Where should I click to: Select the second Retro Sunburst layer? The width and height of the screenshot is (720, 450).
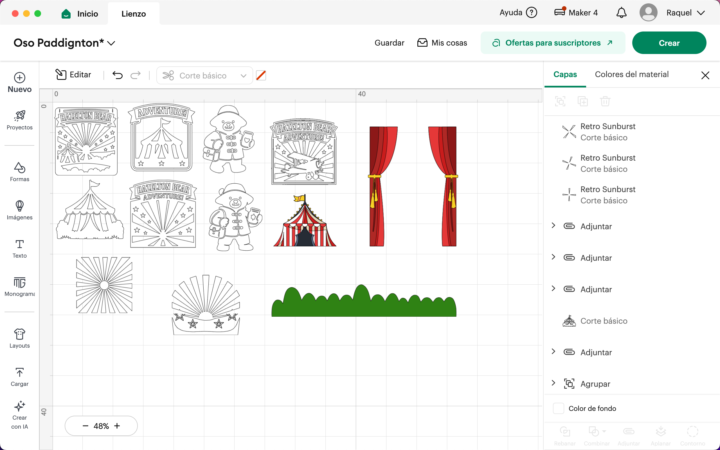632,163
